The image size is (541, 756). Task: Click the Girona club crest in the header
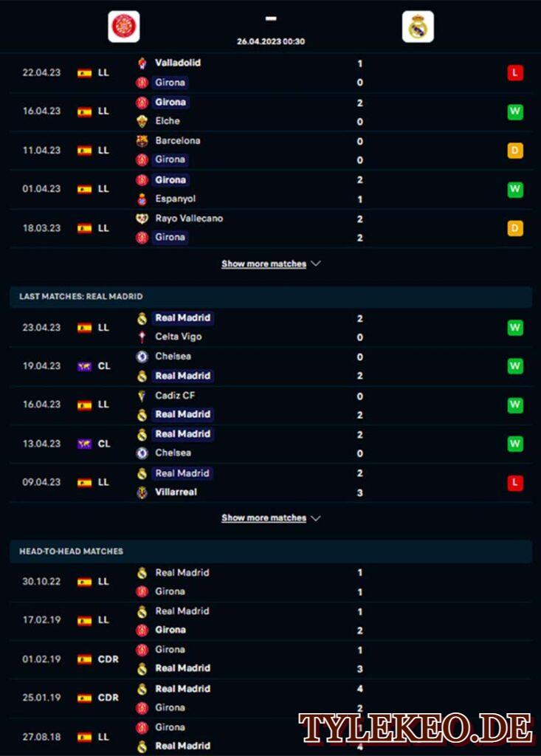[124, 27]
